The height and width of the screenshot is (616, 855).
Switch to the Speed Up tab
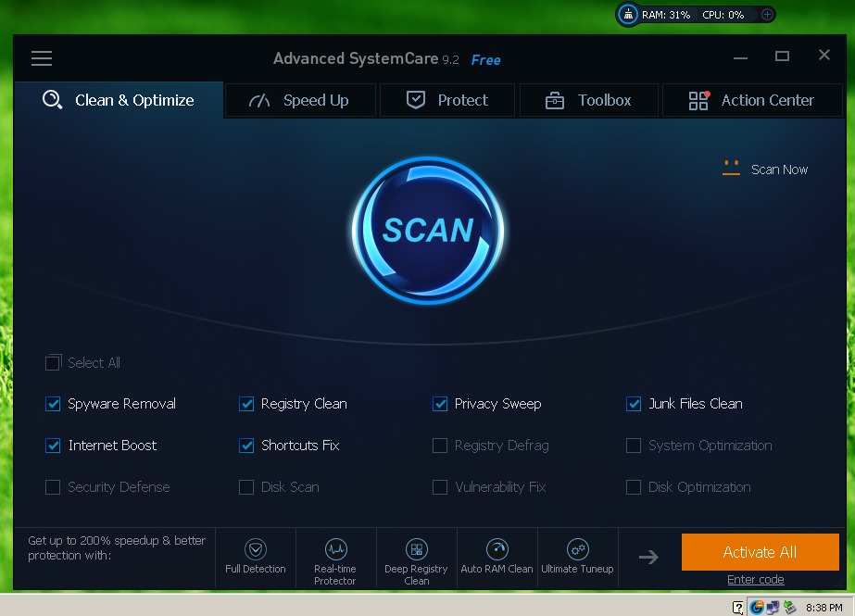coord(300,100)
